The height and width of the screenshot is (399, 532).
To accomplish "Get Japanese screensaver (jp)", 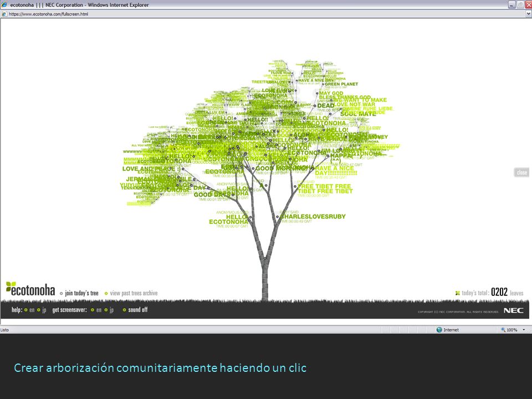I will [111, 310].
